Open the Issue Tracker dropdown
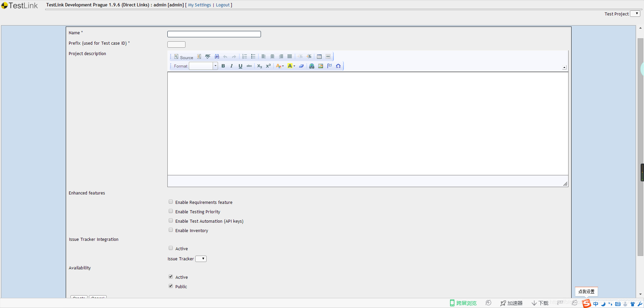644x308 pixels. (x=201, y=259)
